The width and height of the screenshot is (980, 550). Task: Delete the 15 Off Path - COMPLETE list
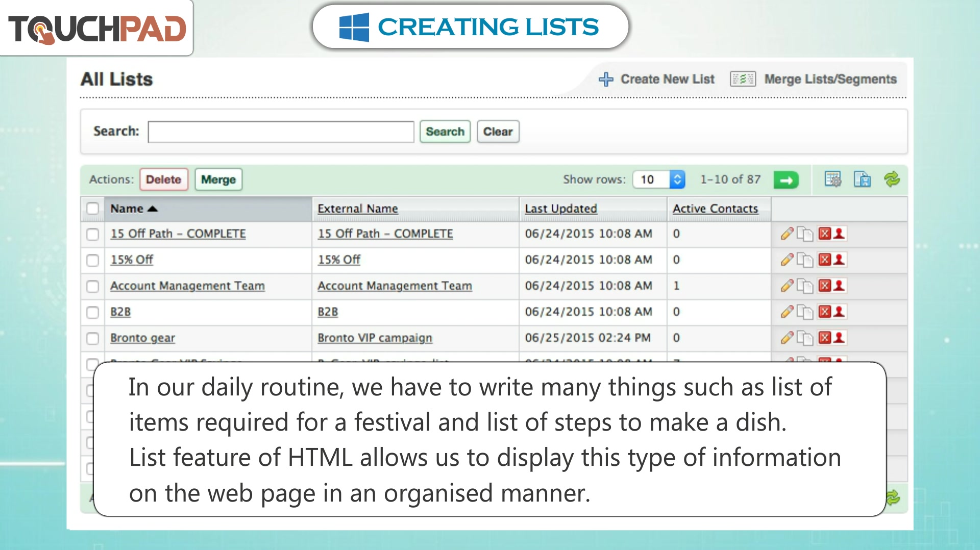coord(824,234)
